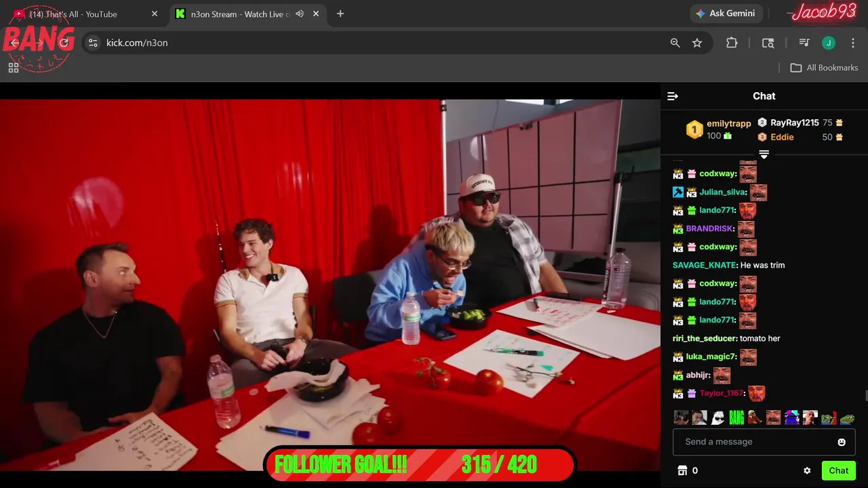Go back to the previous page
This screenshot has height=488, width=868.
(x=15, y=43)
